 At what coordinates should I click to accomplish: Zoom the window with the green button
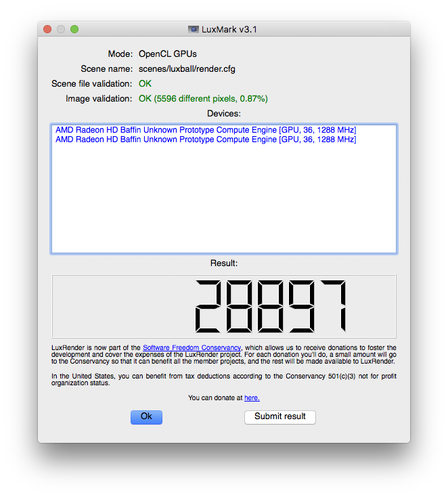[x=74, y=29]
